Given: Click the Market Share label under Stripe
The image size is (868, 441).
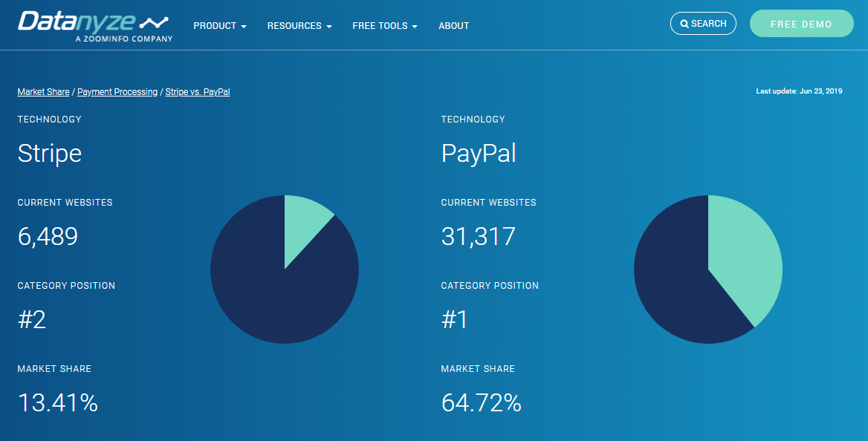Looking at the screenshot, I should [x=54, y=368].
